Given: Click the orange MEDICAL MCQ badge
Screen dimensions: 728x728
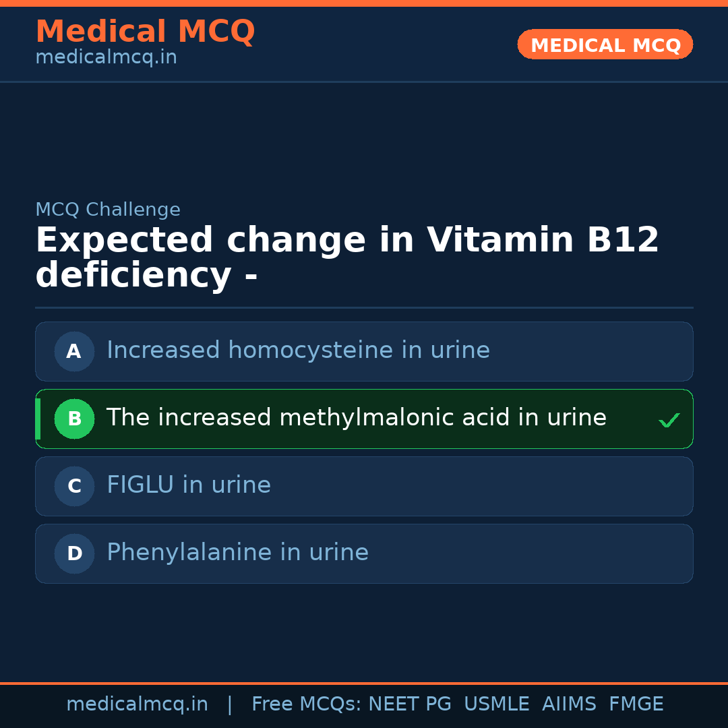Looking at the screenshot, I should tap(605, 44).
